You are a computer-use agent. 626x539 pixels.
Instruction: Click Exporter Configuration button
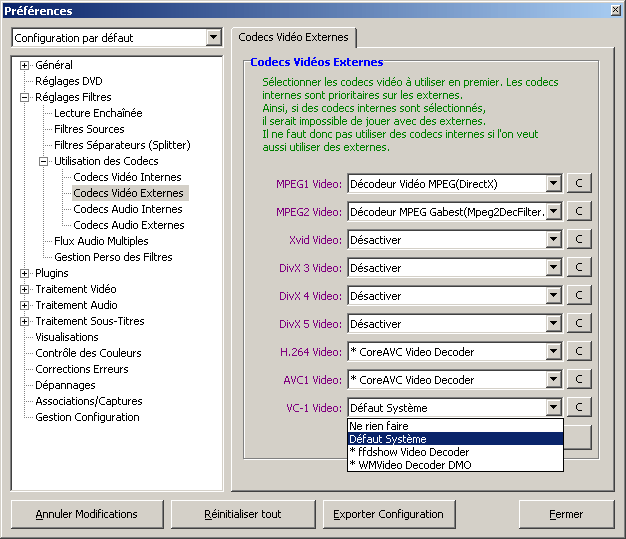click(x=389, y=514)
